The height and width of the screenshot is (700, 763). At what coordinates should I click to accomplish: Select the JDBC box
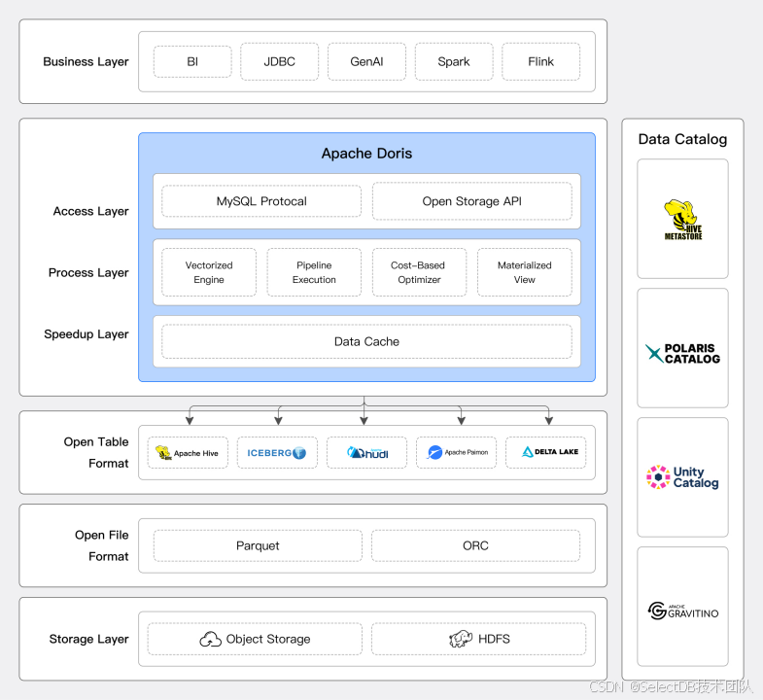point(280,62)
